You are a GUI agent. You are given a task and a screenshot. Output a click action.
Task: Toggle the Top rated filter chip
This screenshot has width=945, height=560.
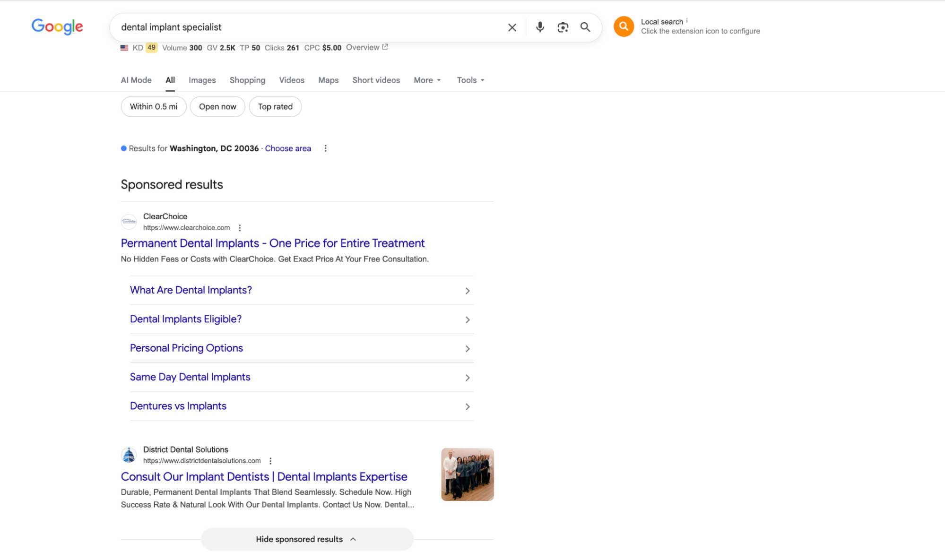point(275,107)
